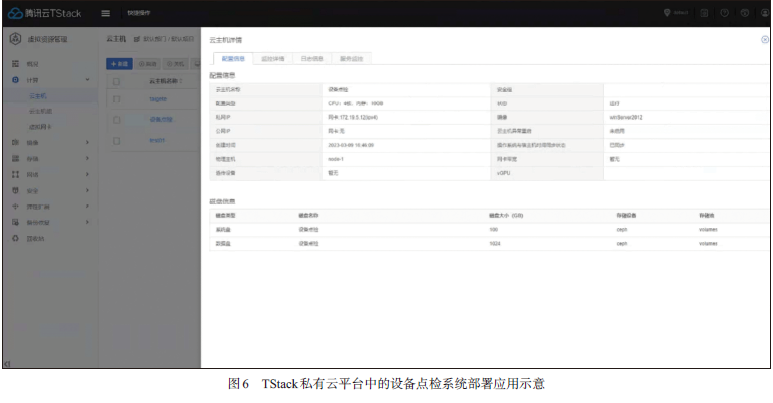Tick the checkbox for taigete row

116,99
